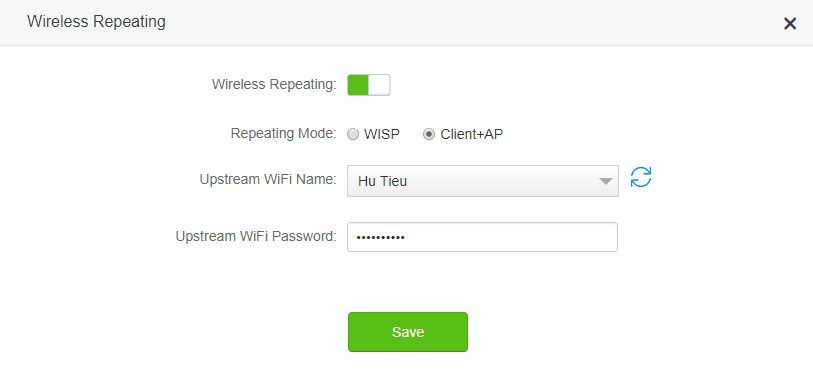Click the Wireless Repeating field label

point(274,85)
